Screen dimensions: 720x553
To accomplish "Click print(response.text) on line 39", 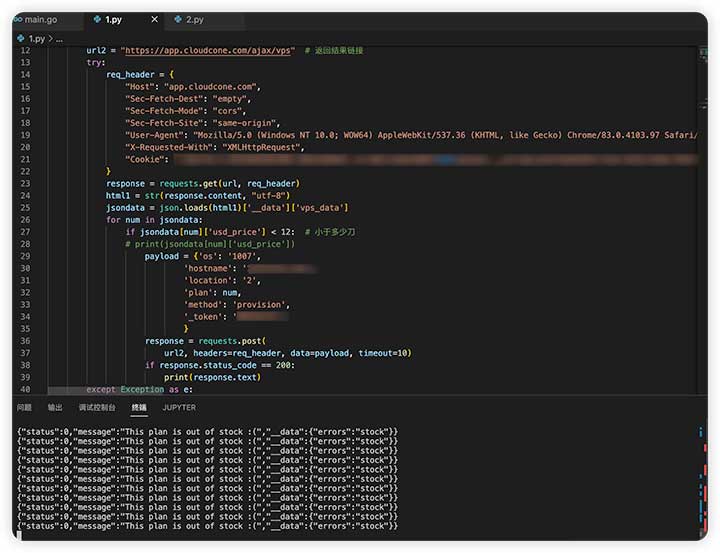I will click(212, 378).
